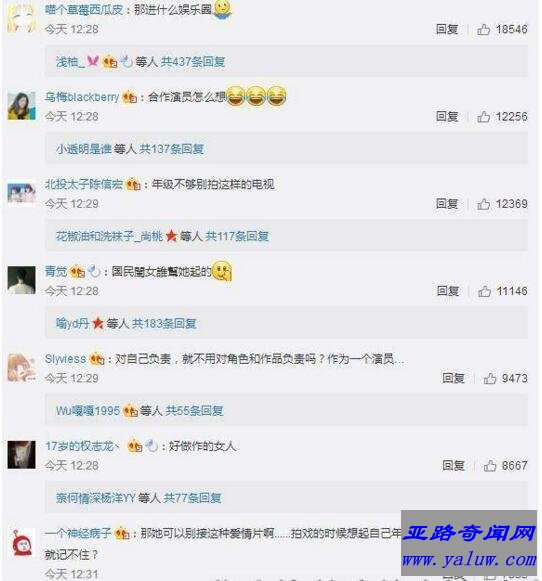Click thumbs-up on comment with 12369 likes
542x581 pixels.
(x=483, y=204)
